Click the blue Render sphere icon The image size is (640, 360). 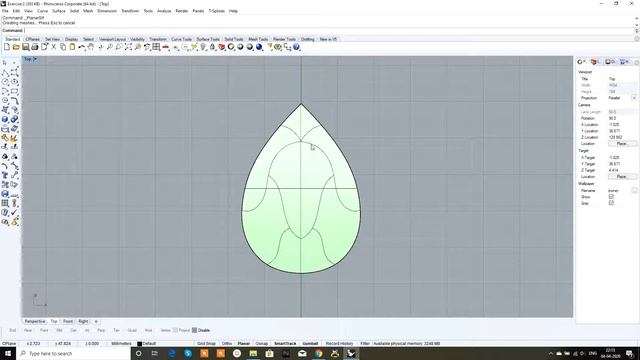pos(259,47)
